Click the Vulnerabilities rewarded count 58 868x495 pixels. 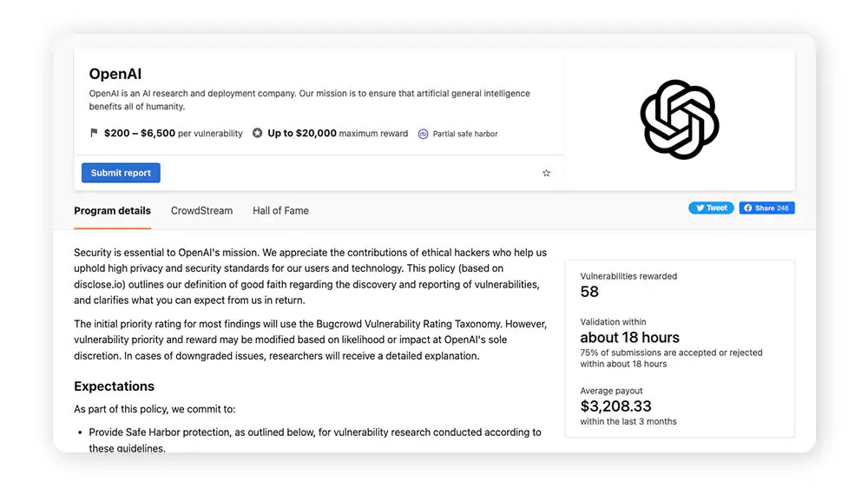pos(589,292)
